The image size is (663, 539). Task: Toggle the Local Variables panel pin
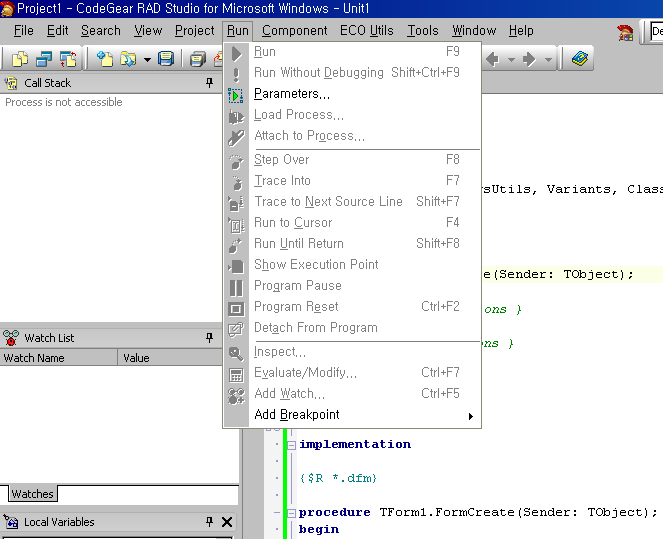pyautogui.click(x=209, y=522)
